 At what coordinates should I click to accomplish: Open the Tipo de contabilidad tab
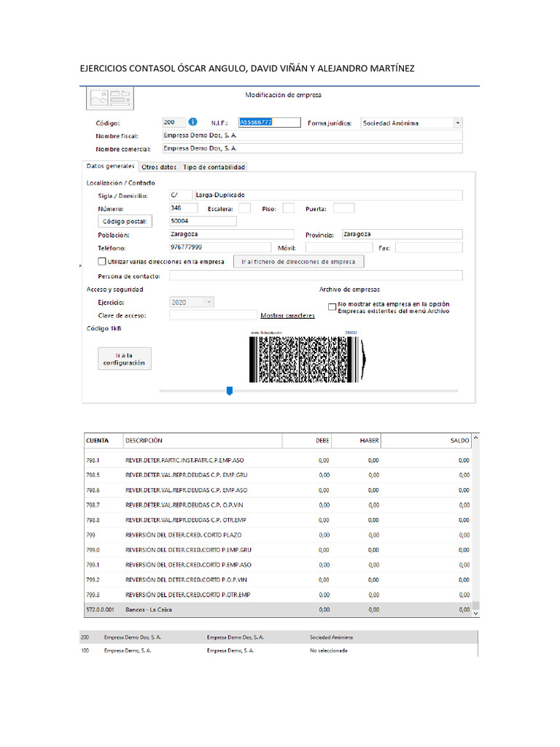click(214, 167)
